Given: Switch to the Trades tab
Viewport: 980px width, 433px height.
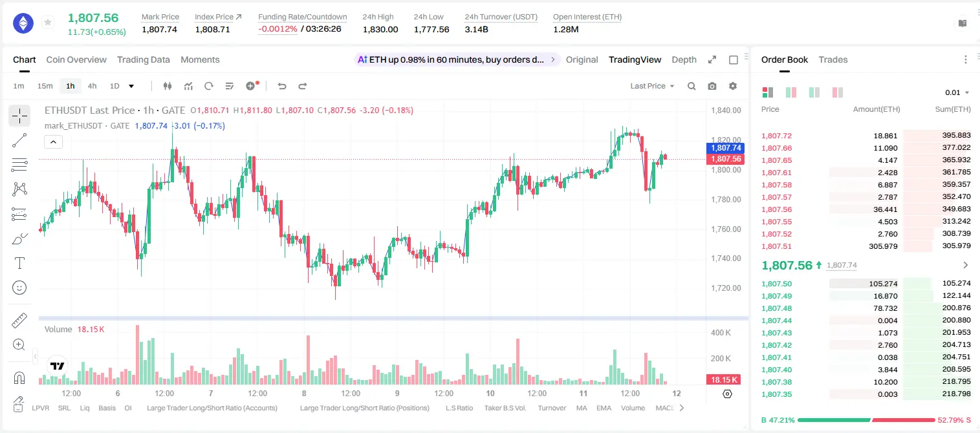Looking at the screenshot, I should pyautogui.click(x=833, y=59).
